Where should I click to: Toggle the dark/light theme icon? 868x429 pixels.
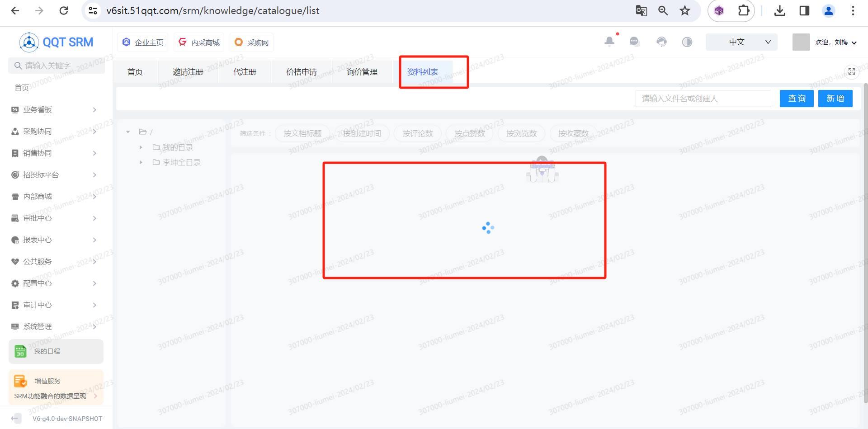pyautogui.click(x=687, y=42)
